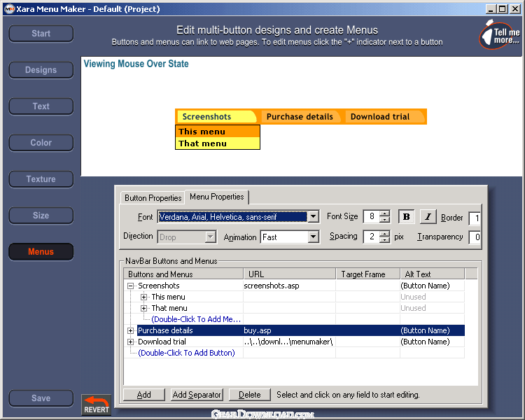This screenshot has width=525, height=420.
Task: Maximize the Xara Menu Maker window
Action: pyautogui.click(x=503, y=9)
